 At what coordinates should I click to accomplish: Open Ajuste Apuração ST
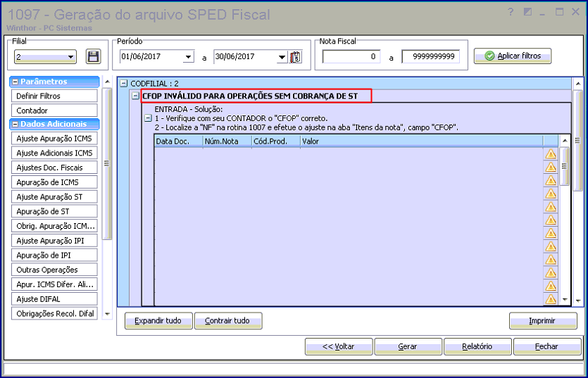[54, 197]
